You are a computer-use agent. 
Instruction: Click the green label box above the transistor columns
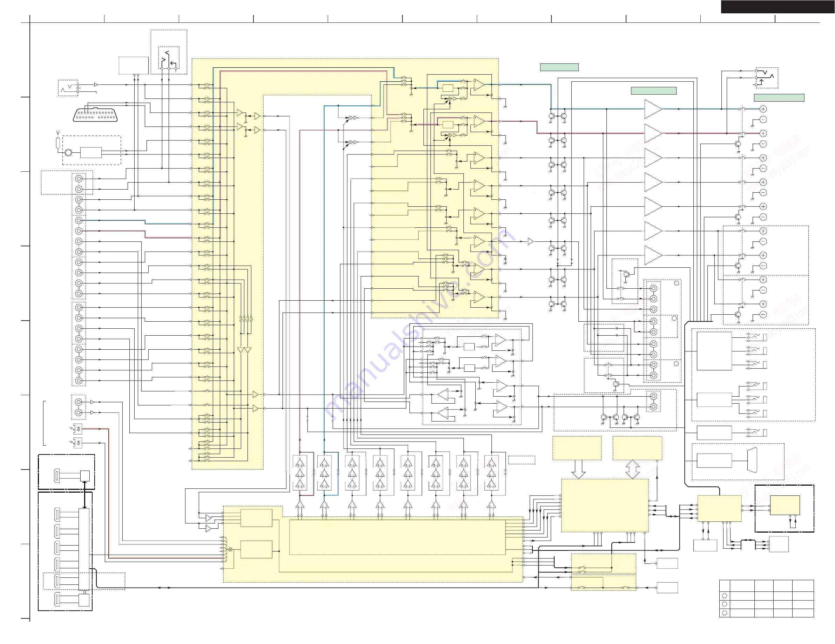point(559,67)
